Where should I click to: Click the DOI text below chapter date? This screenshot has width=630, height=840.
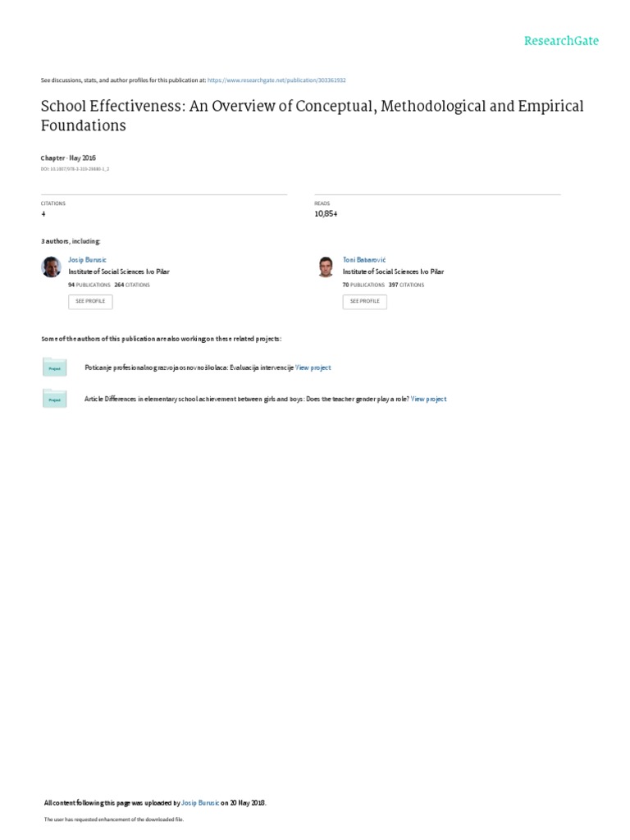tap(75, 168)
